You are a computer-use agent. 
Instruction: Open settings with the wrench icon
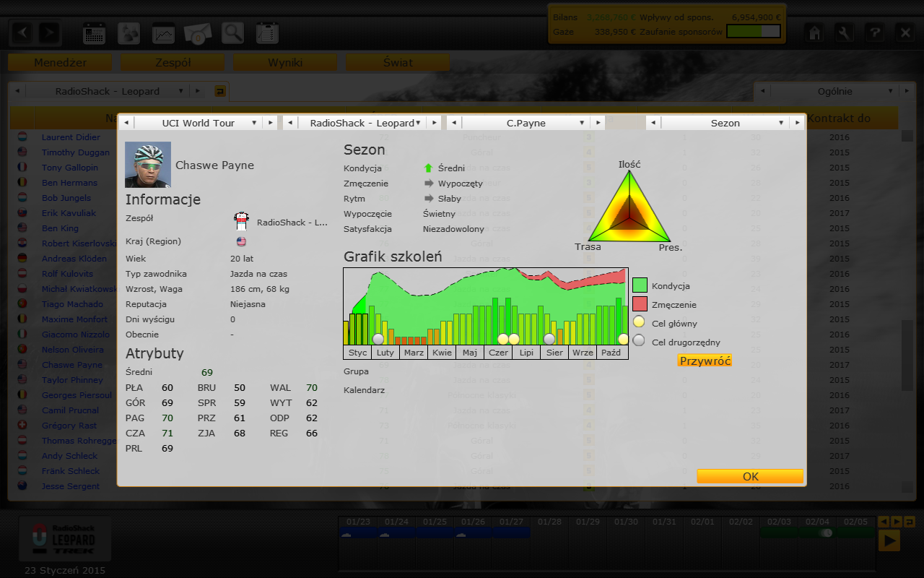[845, 33]
